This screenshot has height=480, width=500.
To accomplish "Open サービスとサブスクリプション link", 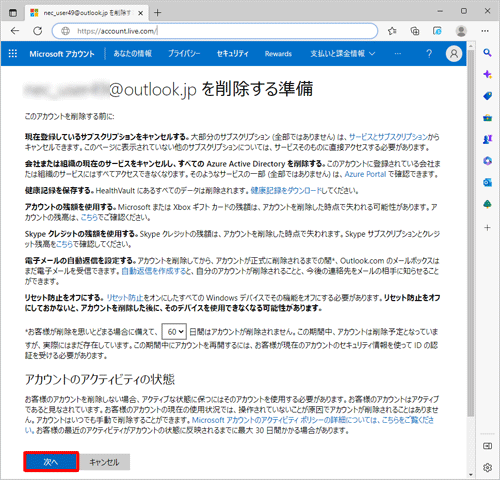I will 388,137.
